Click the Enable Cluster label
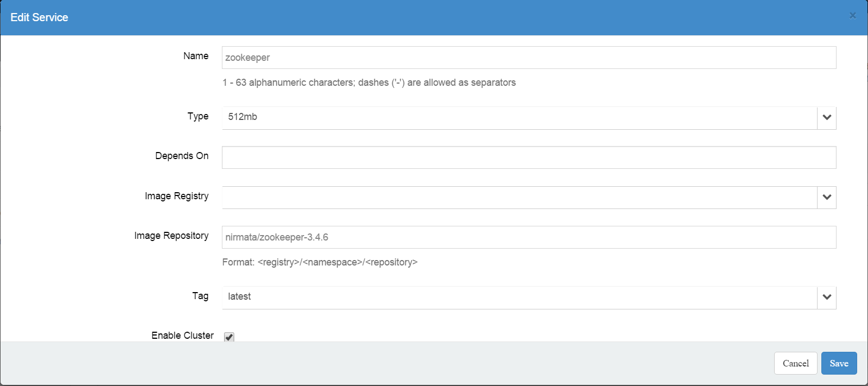868x386 pixels. [182, 336]
